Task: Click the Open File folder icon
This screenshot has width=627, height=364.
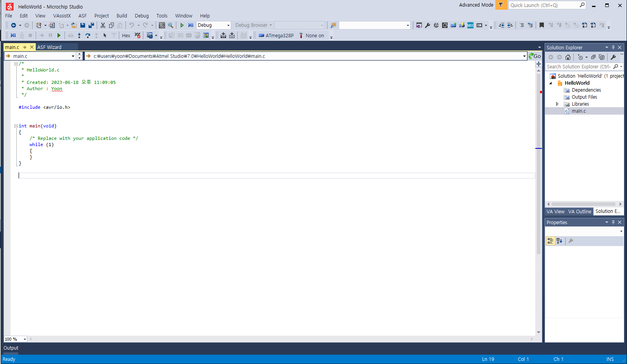Action: click(74, 25)
